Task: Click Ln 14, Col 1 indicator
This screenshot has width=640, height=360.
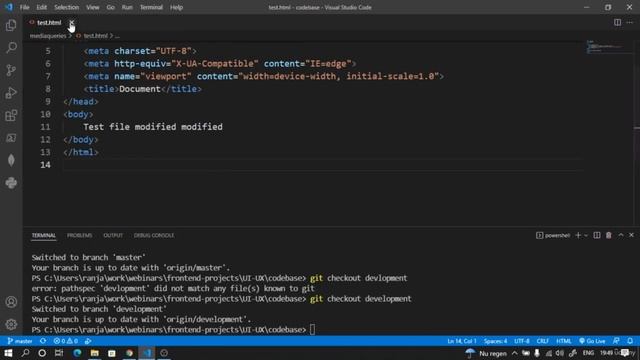Action: 462,341
